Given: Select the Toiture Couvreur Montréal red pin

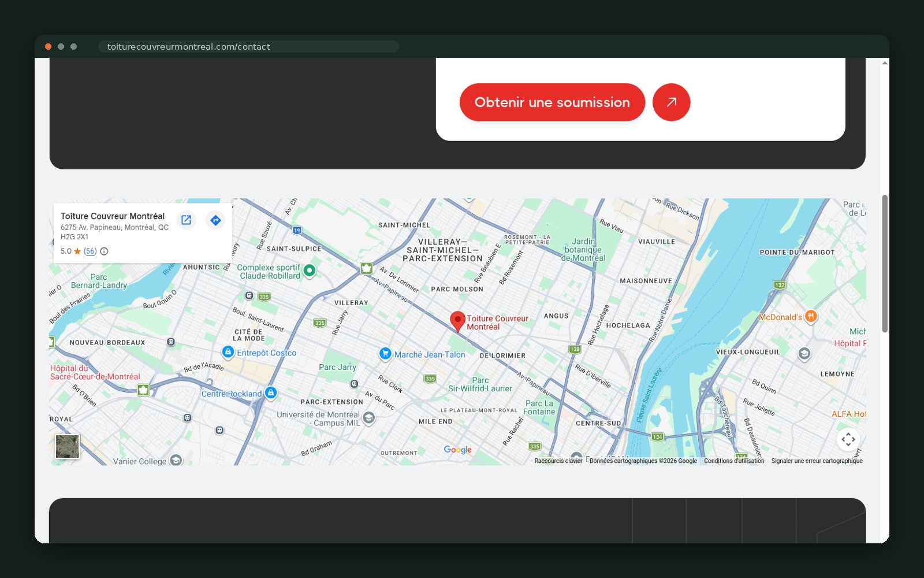Looking at the screenshot, I should click(457, 321).
